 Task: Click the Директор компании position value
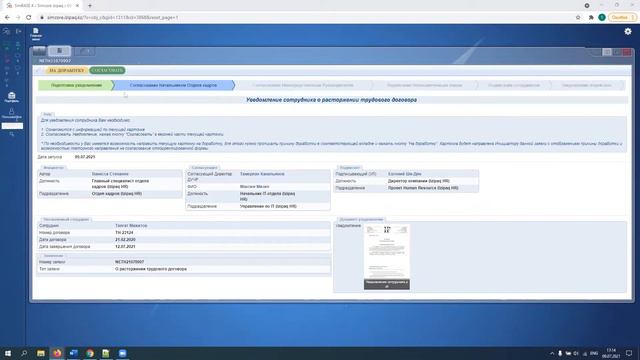click(419, 181)
